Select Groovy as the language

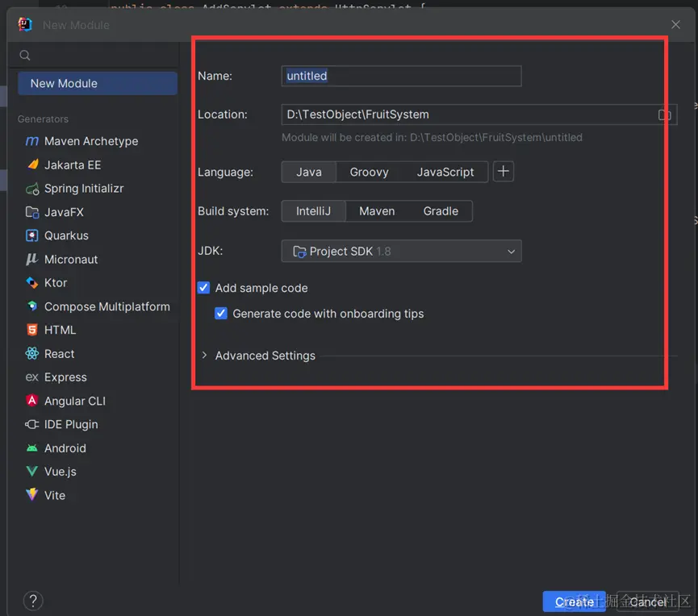pos(369,172)
